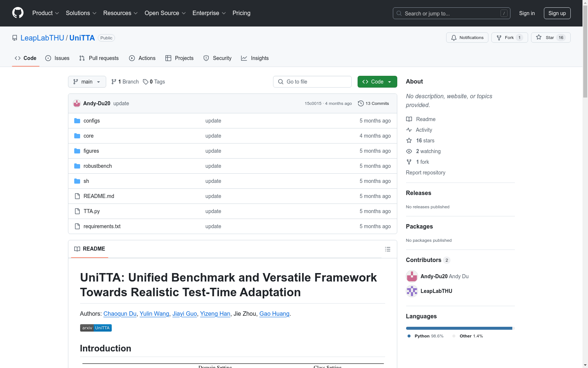Click the commit history clock icon
The height and width of the screenshot is (368, 588).
[x=361, y=103]
